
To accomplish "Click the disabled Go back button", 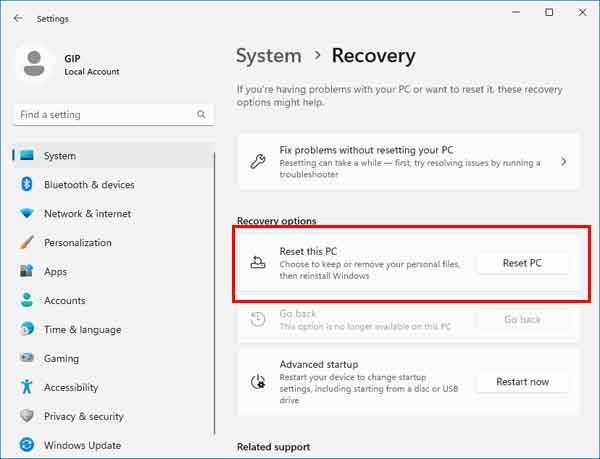I will 522,319.
